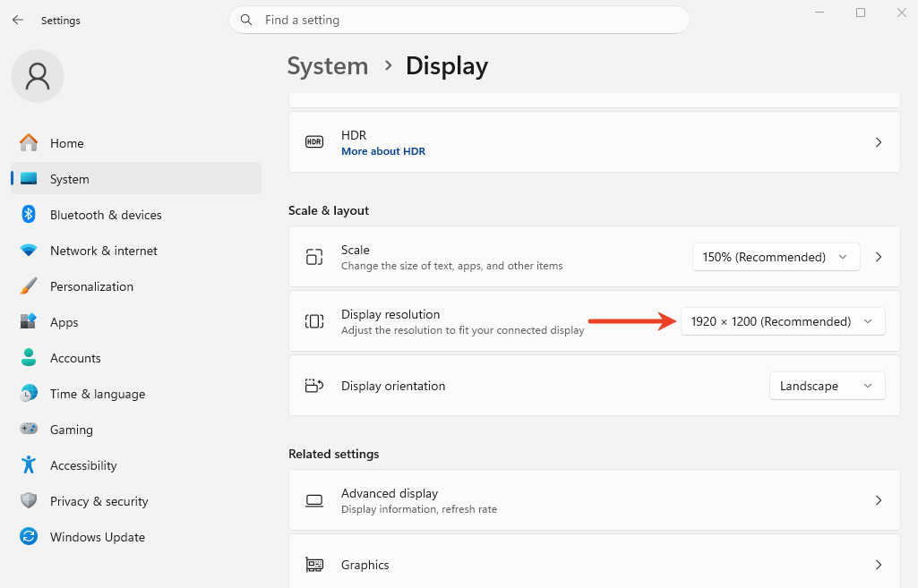Click the Privacy & security shield icon
The height and width of the screenshot is (588, 918).
[x=29, y=500]
